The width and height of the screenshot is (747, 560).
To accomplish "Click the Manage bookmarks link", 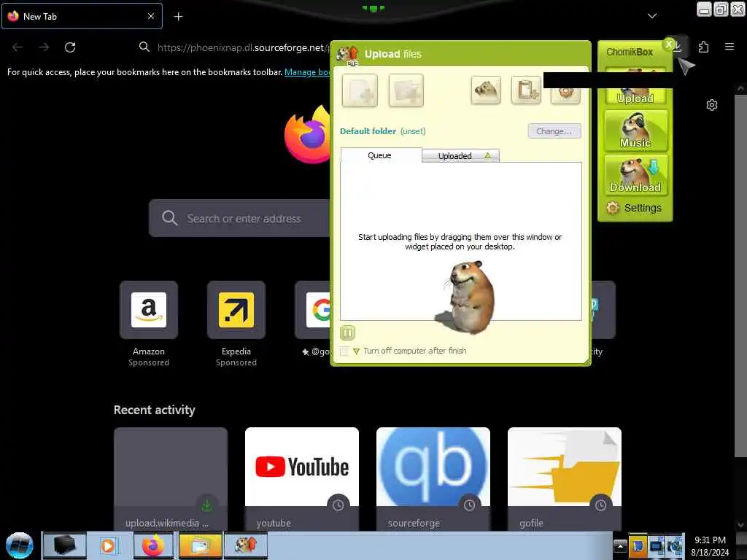I will (307, 72).
